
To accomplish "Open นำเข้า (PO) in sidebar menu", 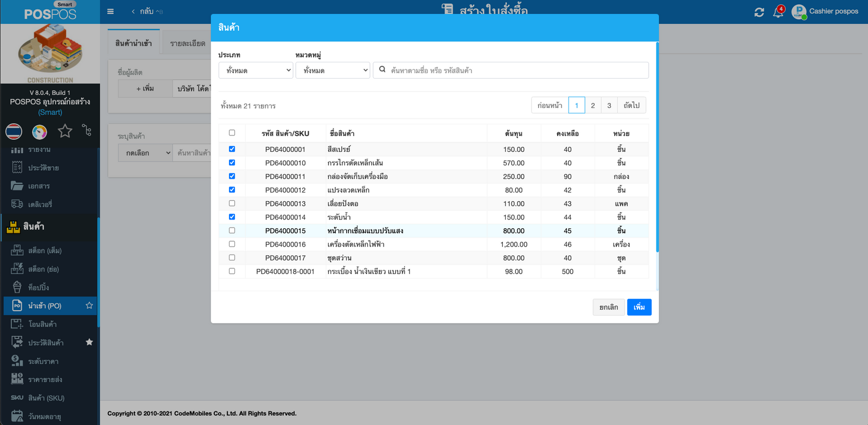I will 44,306.
